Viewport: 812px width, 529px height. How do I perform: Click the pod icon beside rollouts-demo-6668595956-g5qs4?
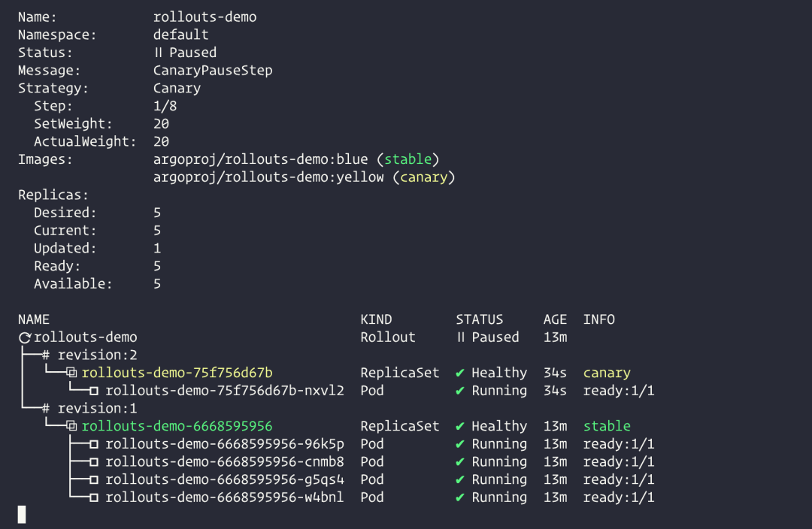click(x=94, y=480)
